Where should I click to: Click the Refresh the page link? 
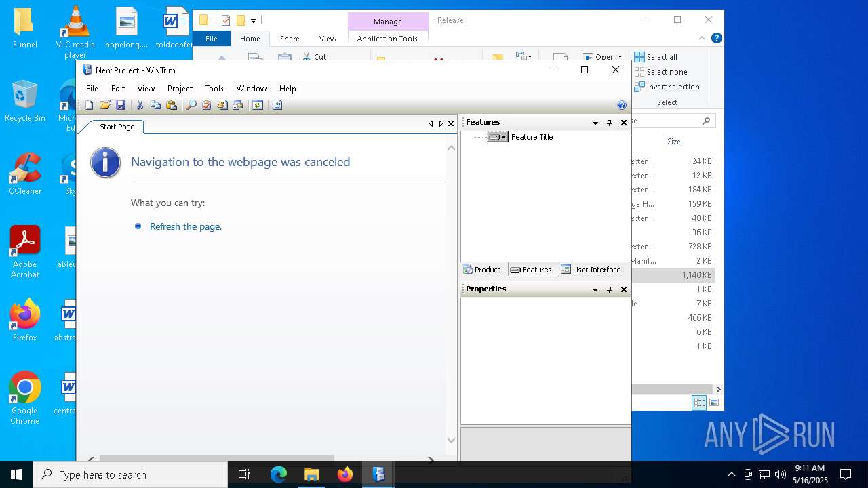click(x=186, y=226)
